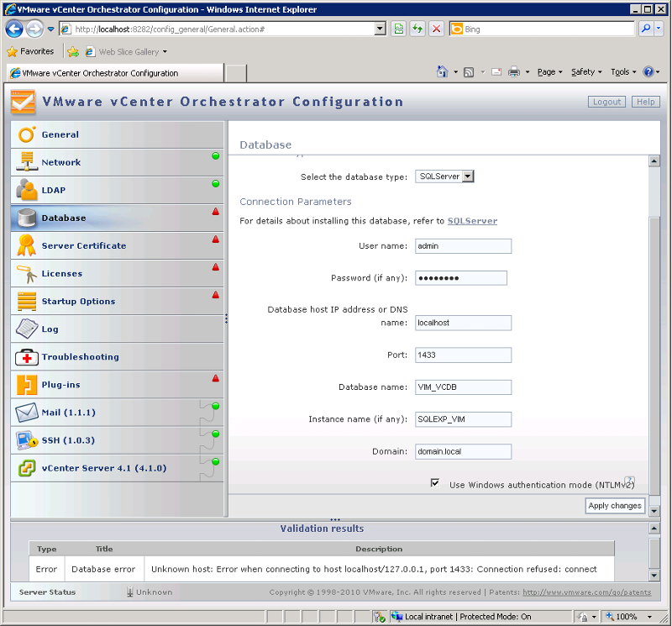Click the Plug-ins puzzle icon
This screenshot has height=626, width=672.
27,385
